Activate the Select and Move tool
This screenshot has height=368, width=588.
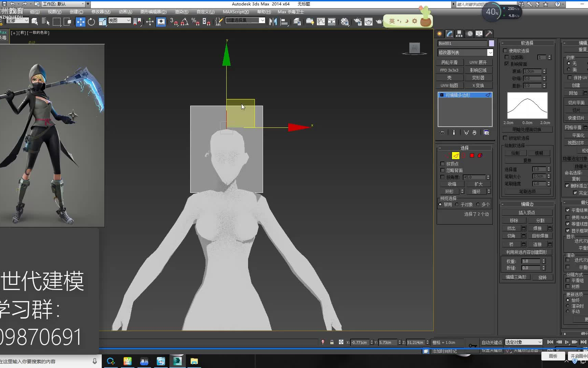81,22
